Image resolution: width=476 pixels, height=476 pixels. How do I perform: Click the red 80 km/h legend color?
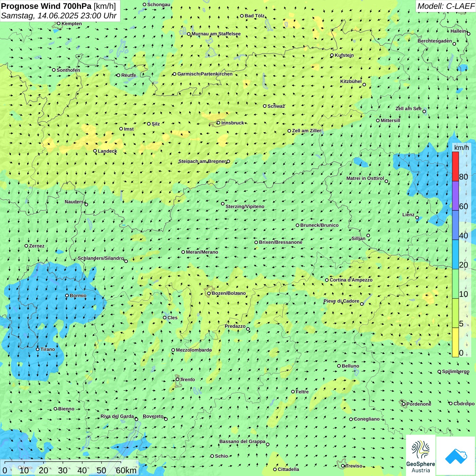455,166
